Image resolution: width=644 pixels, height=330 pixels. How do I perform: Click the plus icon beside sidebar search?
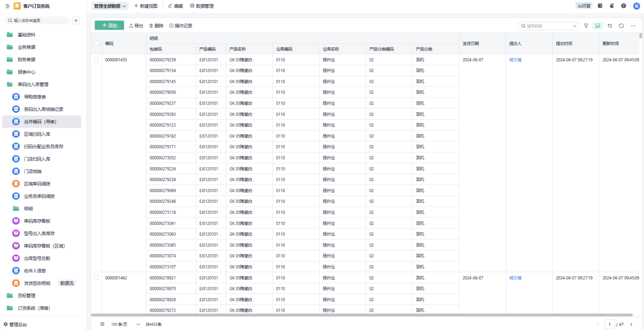[x=76, y=20]
